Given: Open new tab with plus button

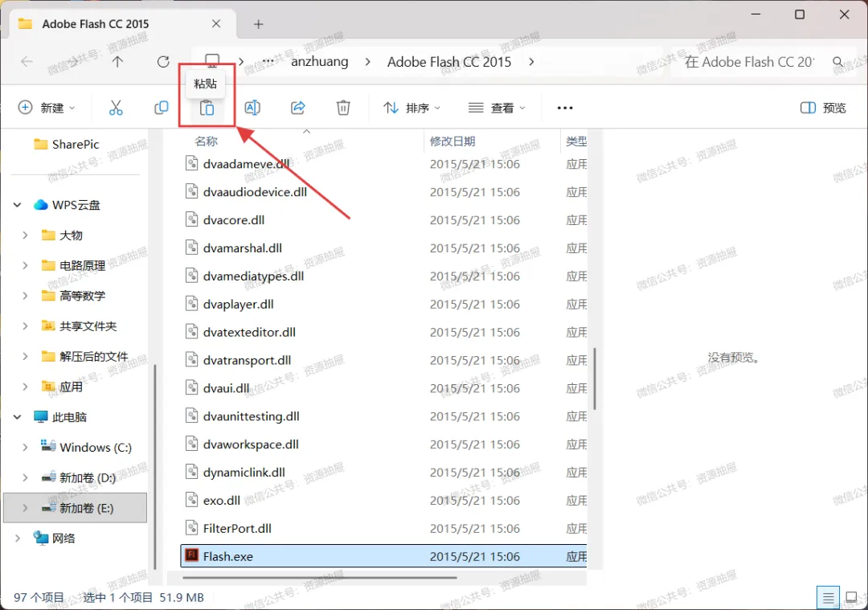Looking at the screenshot, I should 258,24.
